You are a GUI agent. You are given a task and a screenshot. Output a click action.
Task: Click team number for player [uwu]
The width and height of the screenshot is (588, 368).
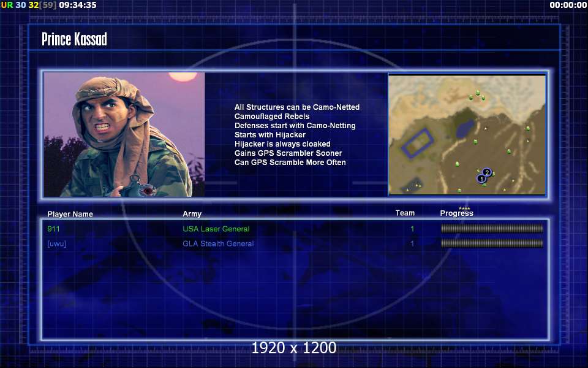[x=412, y=243]
